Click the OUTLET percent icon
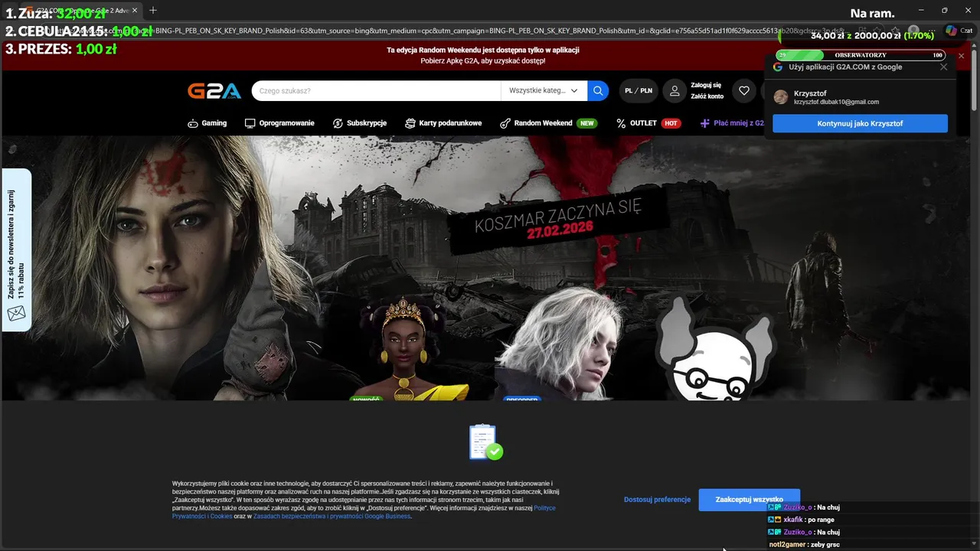The image size is (980, 551). pos(621,123)
